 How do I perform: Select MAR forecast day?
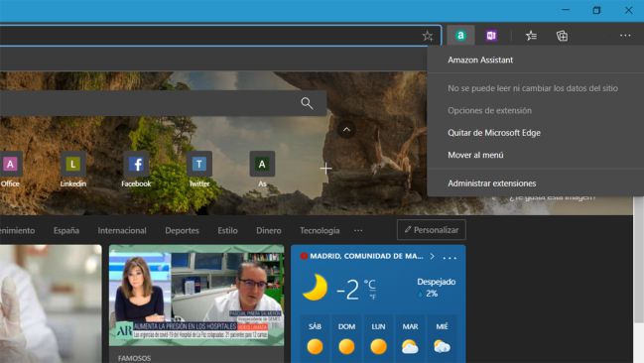coord(410,340)
